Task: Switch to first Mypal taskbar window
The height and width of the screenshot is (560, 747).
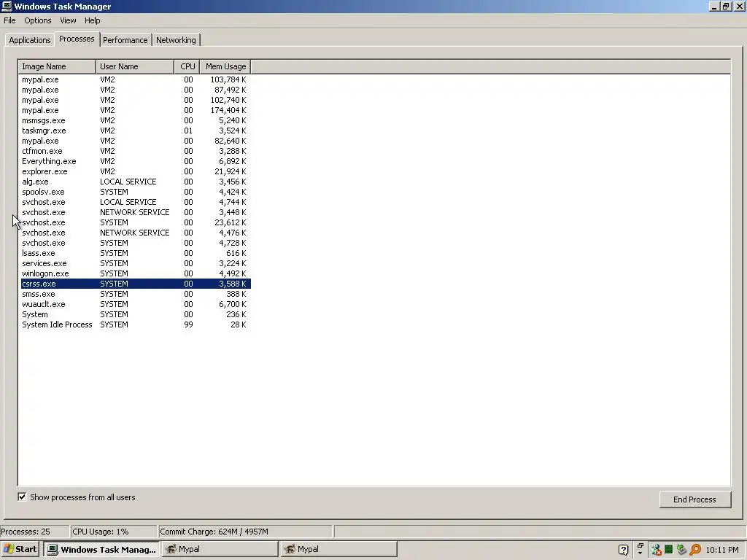Action: pos(220,549)
